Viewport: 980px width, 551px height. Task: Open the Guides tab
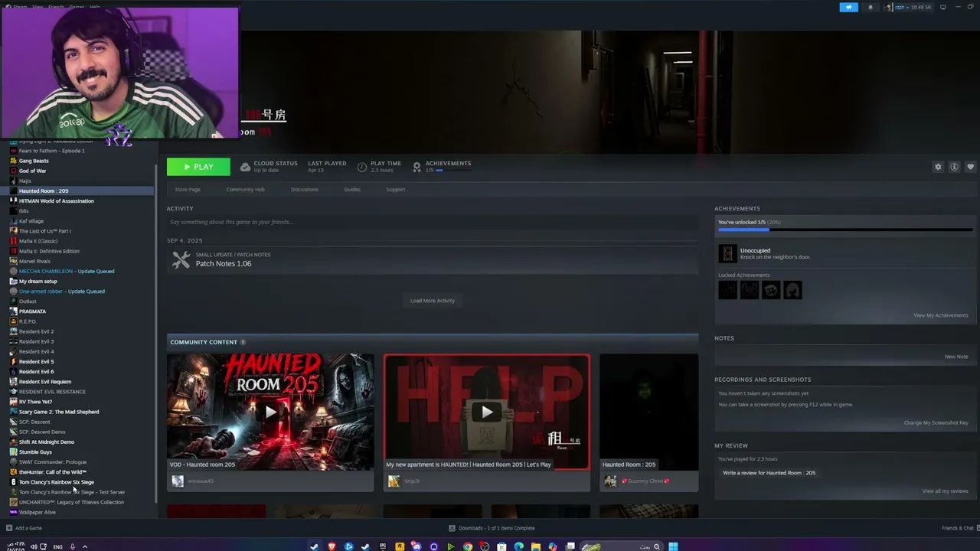point(352,190)
